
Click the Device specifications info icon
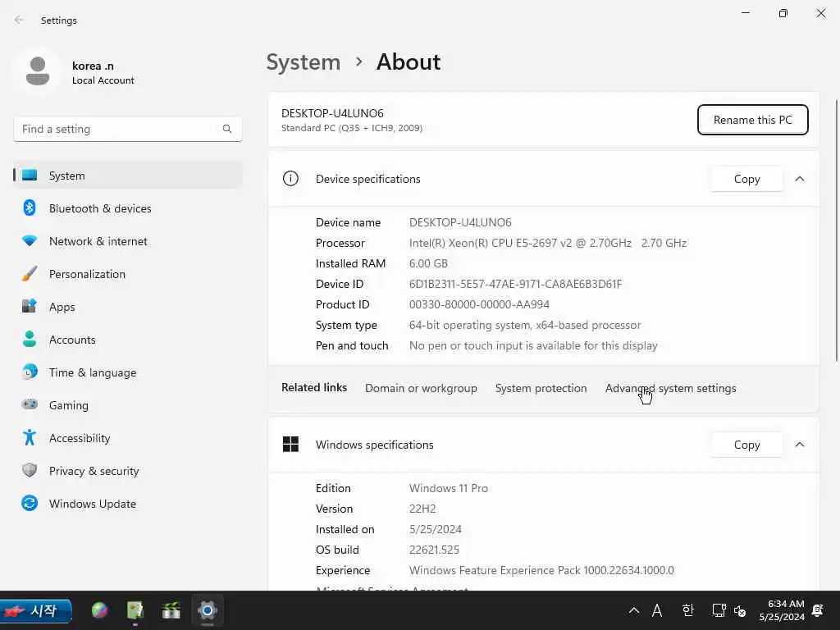(290, 178)
